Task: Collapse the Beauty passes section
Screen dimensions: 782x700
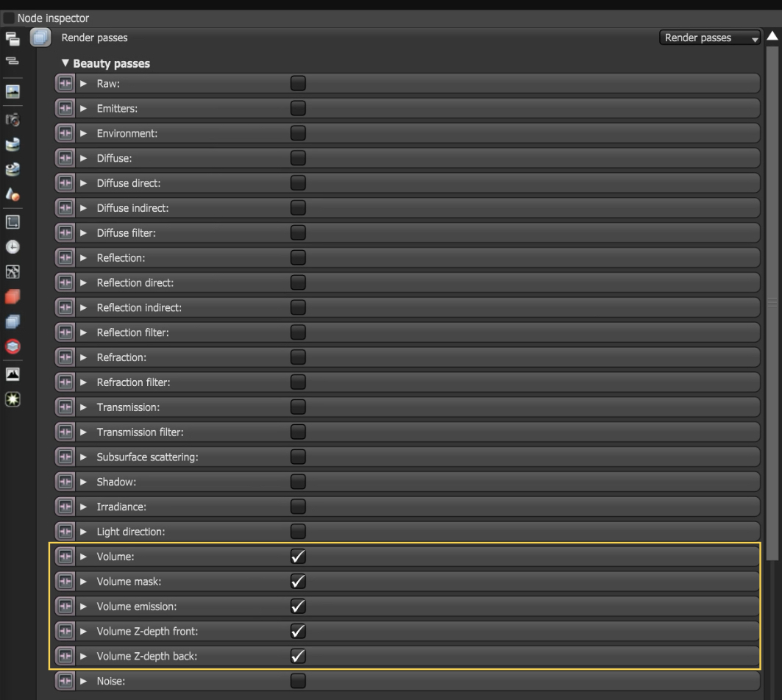Action: [x=65, y=63]
